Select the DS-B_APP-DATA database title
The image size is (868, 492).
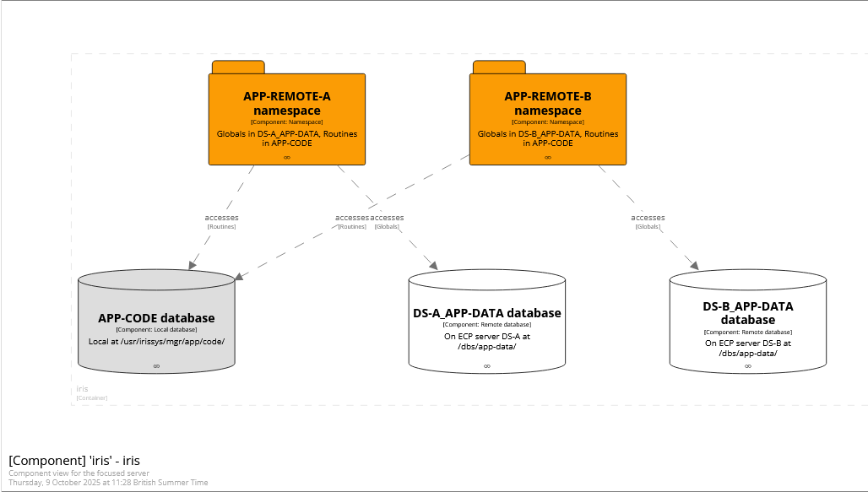pyautogui.click(x=747, y=313)
